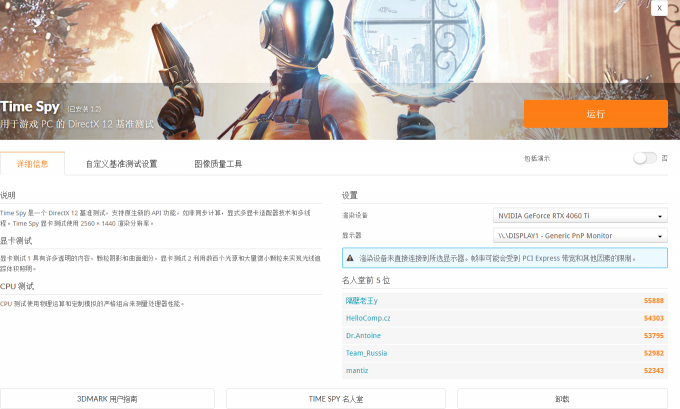Open the mantiz leaderboard entry
680x409 pixels.
(x=357, y=370)
